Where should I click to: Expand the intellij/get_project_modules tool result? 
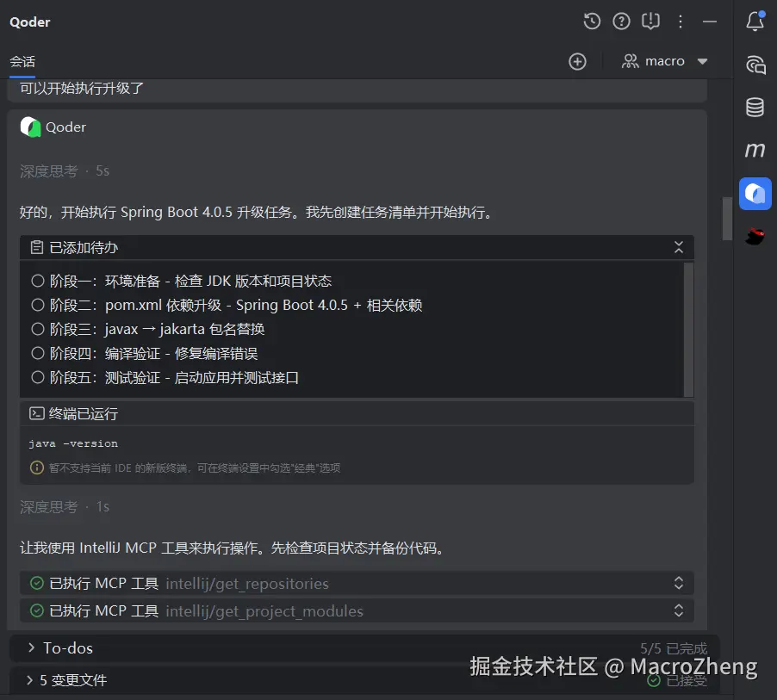[679, 610]
